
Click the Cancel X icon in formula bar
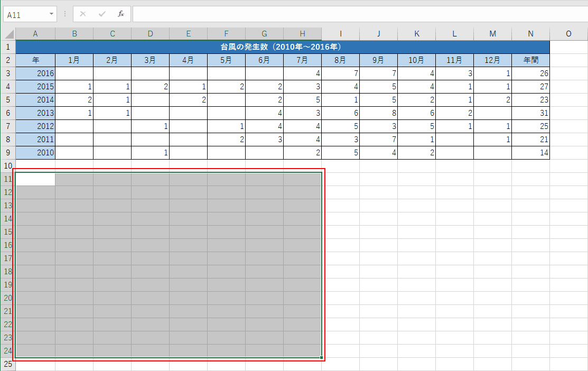(x=83, y=14)
